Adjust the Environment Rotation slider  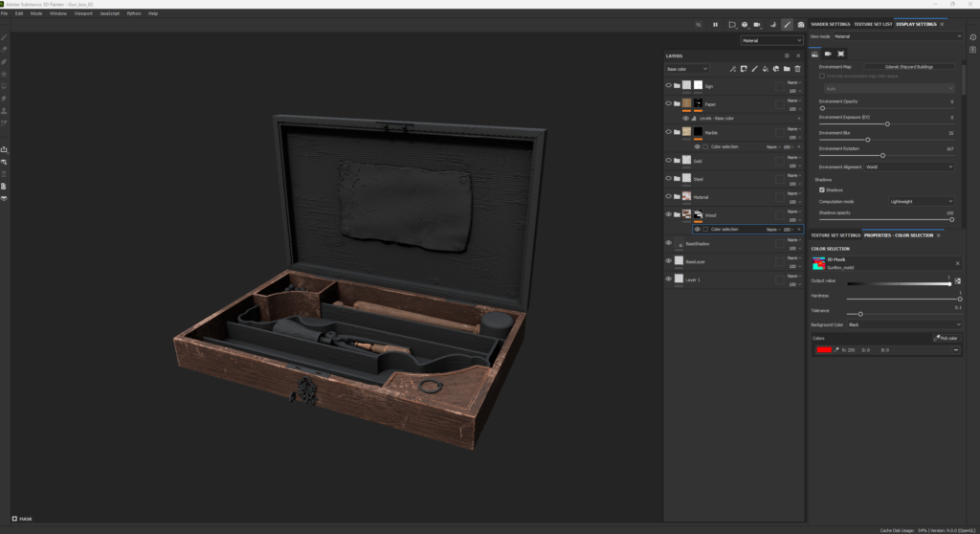pyautogui.click(x=885, y=156)
